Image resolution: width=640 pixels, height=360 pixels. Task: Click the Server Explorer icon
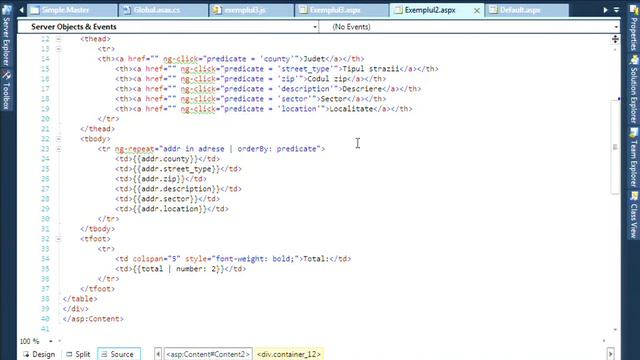[x=6, y=10]
